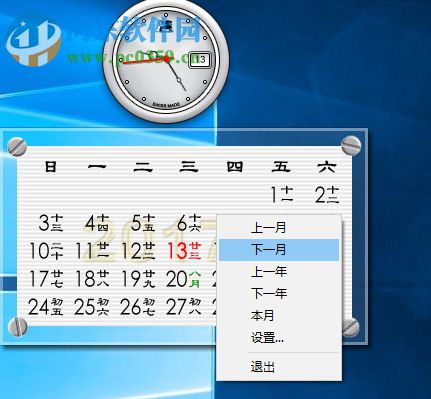Click the 三 weekday header

tap(189, 166)
